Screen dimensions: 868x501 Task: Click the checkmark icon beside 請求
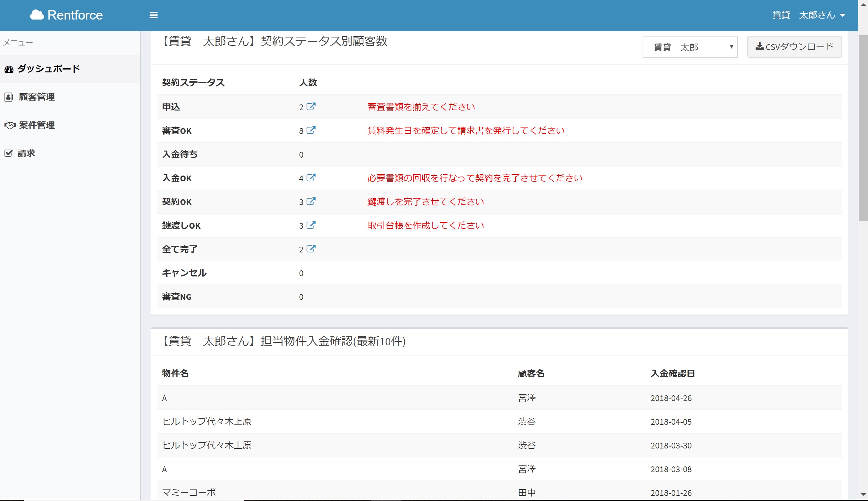pos(9,153)
